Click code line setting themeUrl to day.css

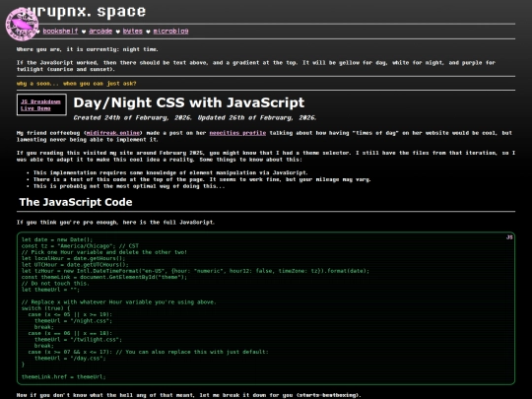click(x=70, y=358)
